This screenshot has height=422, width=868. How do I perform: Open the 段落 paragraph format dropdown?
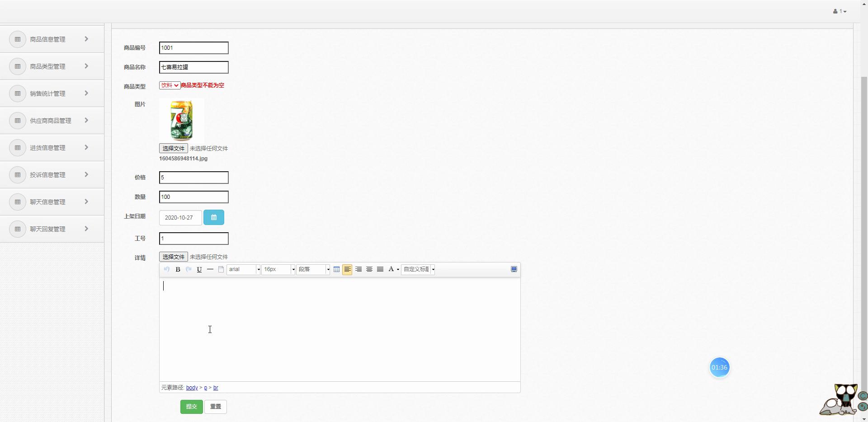tap(313, 269)
